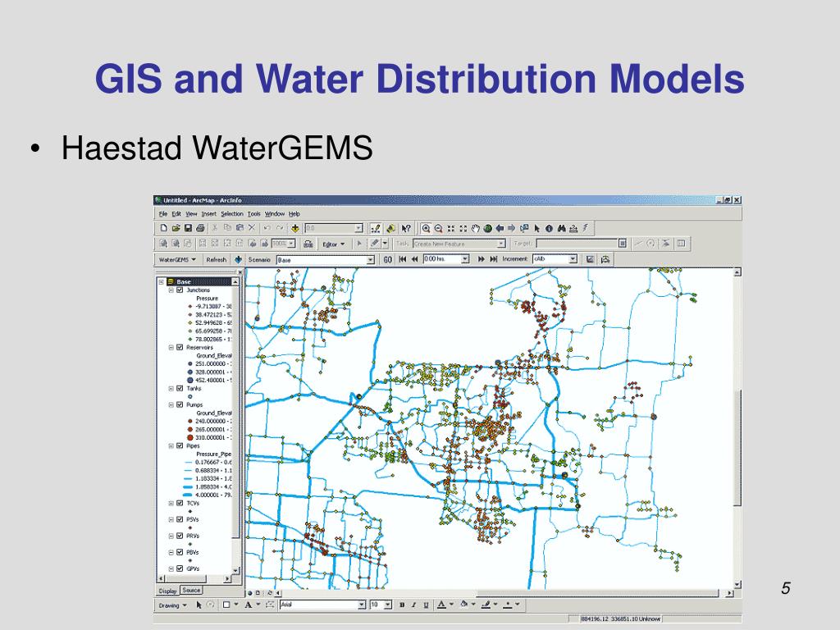The height and width of the screenshot is (630, 840).
Task: Select the drawing toolbar pointer arrow
Action: [199, 605]
